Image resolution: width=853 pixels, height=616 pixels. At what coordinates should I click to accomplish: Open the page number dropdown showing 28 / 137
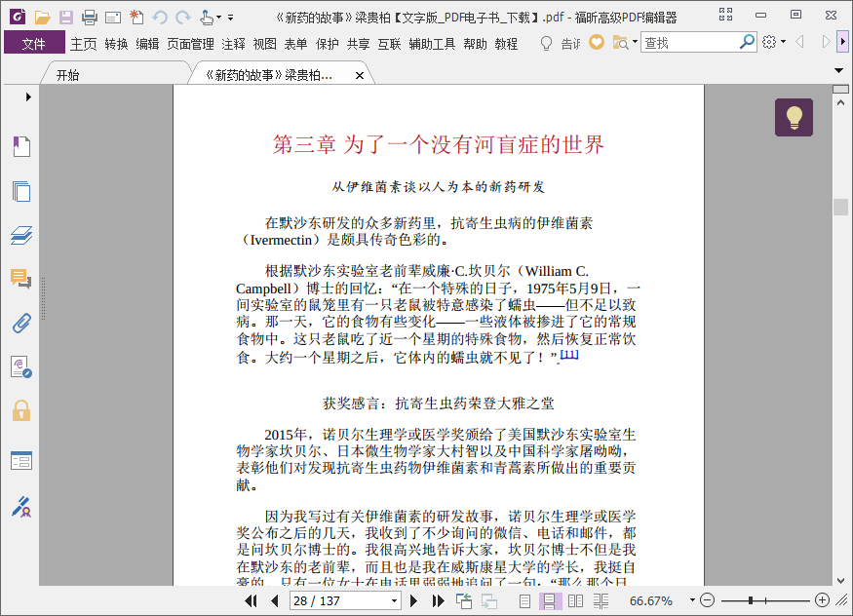[x=395, y=600]
